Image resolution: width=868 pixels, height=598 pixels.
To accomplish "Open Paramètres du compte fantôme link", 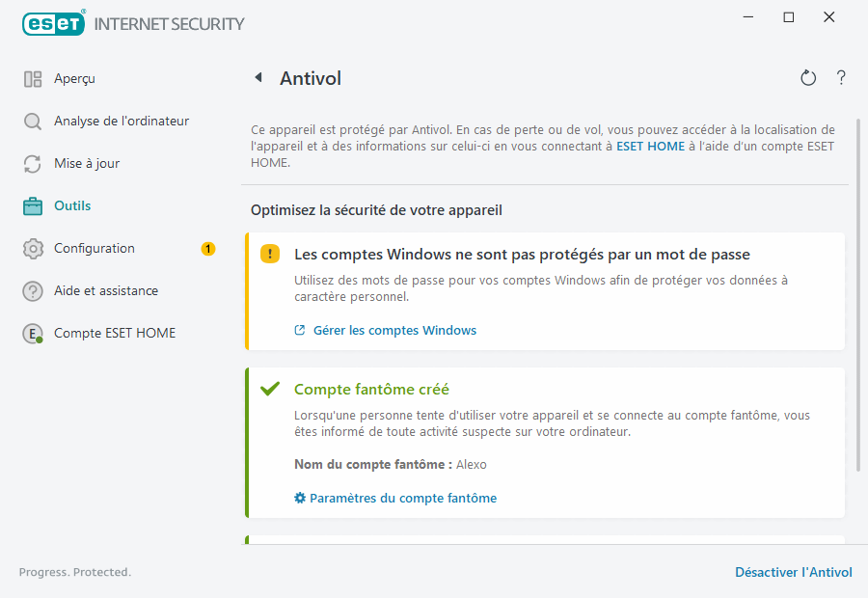I will click(x=403, y=499).
